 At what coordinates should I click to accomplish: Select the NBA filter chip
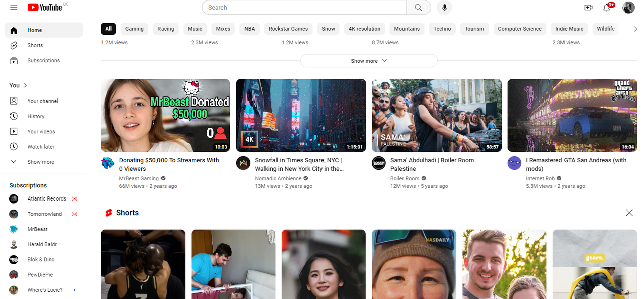(250, 29)
